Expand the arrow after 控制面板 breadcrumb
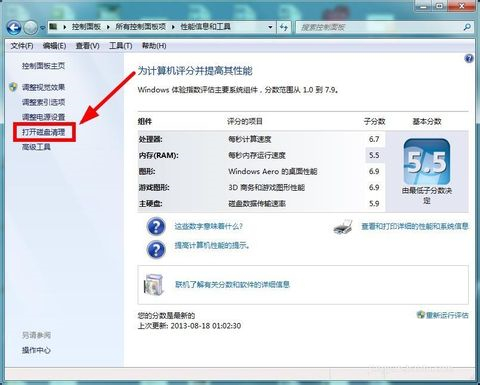 coord(108,27)
